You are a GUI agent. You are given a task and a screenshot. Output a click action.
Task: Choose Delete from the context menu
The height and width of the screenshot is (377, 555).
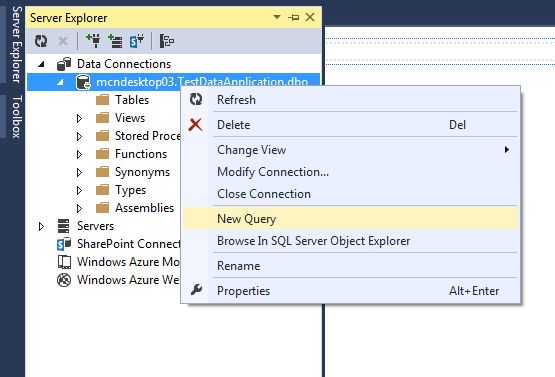coord(350,125)
